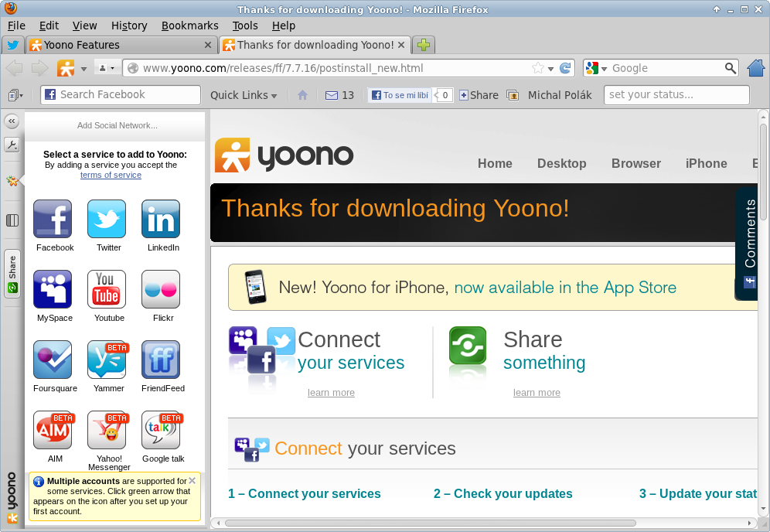Image resolution: width=770 pixels, height=532 pixels.
Task: Add the MySpace service icon
Action: (x=53, y=289)
